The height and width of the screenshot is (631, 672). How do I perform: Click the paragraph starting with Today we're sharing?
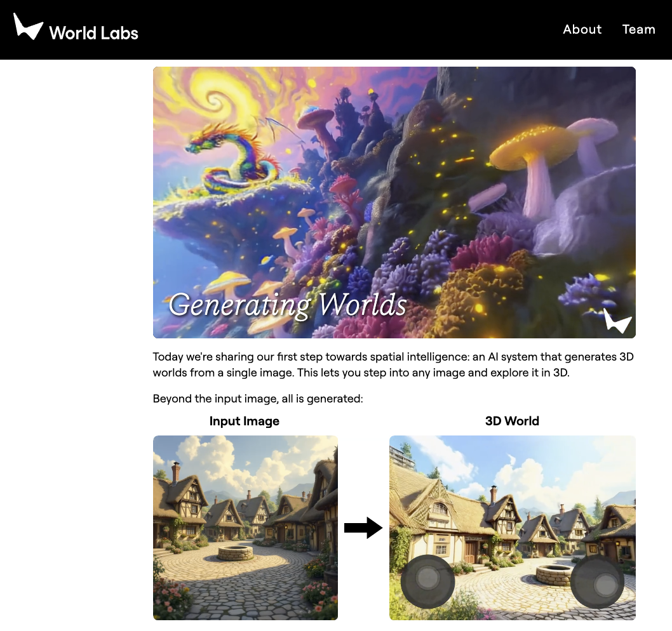pos(393,364)
